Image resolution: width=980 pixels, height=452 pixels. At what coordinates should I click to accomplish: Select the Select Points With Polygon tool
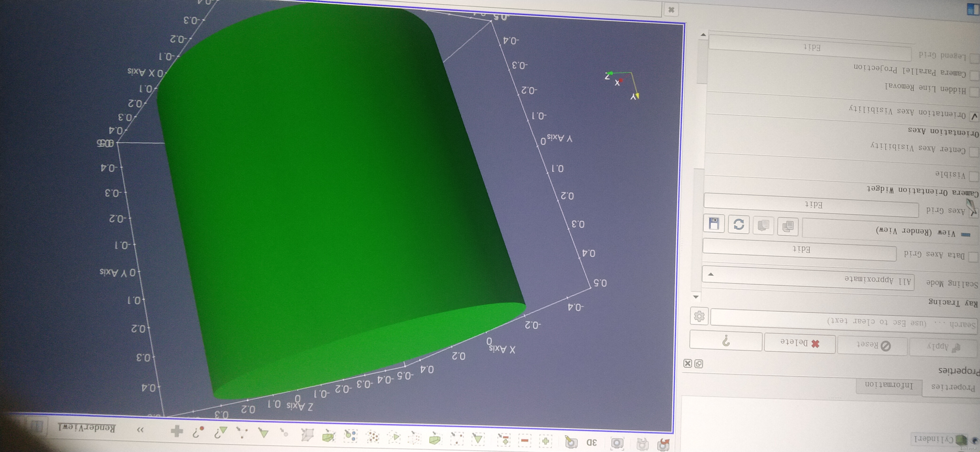coord(373,437)
